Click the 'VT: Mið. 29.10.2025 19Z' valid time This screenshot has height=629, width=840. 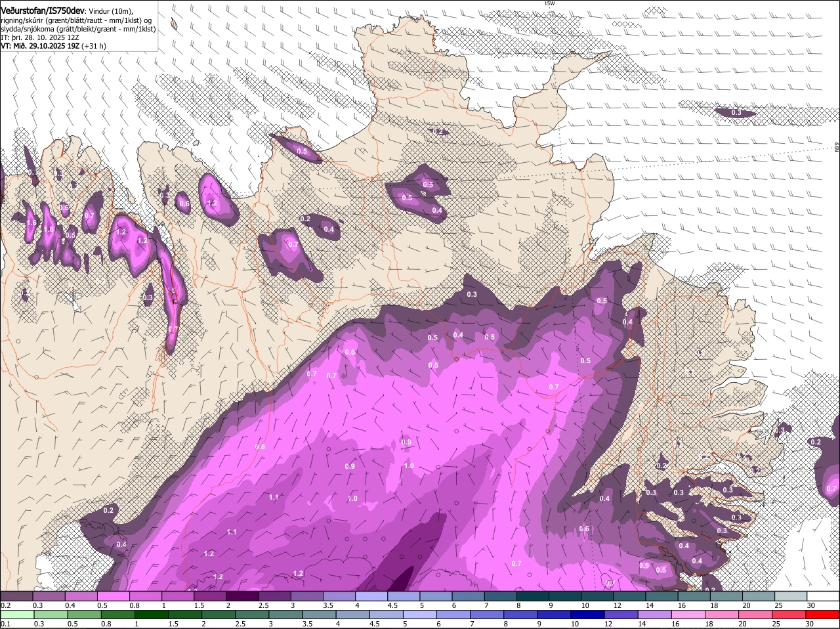pos(40,46)
